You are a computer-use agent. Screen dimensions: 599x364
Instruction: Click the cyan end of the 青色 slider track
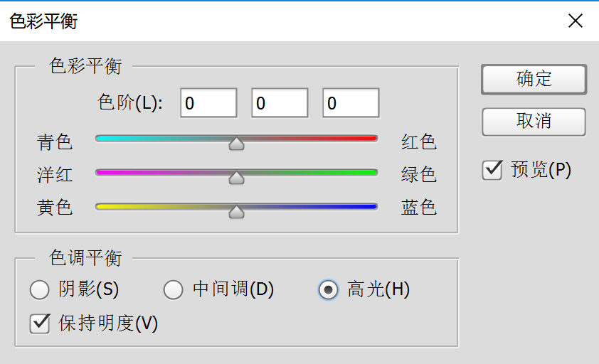100,139
